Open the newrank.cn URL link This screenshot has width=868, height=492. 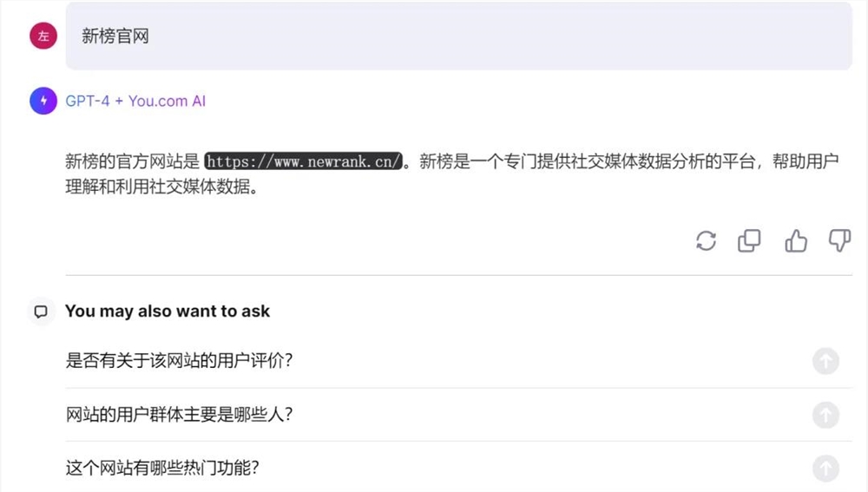[304, 161]
